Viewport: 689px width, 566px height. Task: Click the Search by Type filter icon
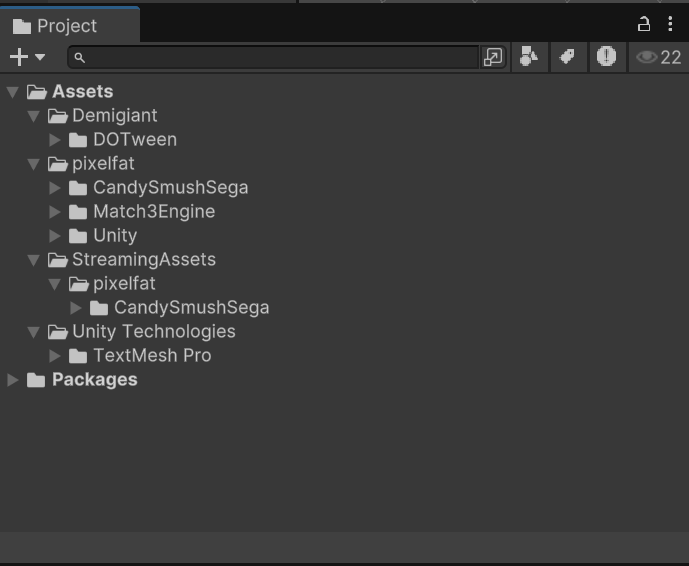click(529, 57)
